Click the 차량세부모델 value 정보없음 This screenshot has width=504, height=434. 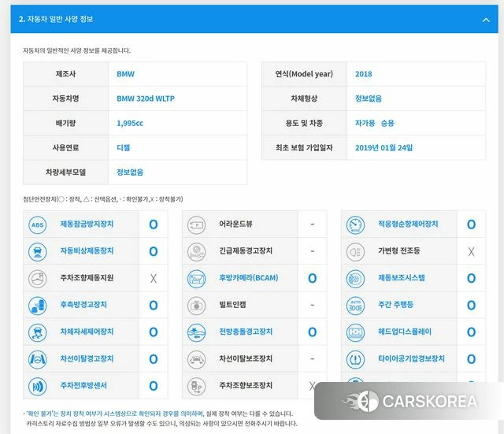(130, 172)
